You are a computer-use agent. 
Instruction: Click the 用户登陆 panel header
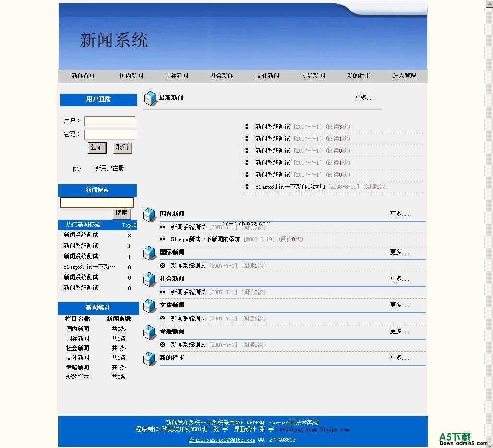point(99,100)
